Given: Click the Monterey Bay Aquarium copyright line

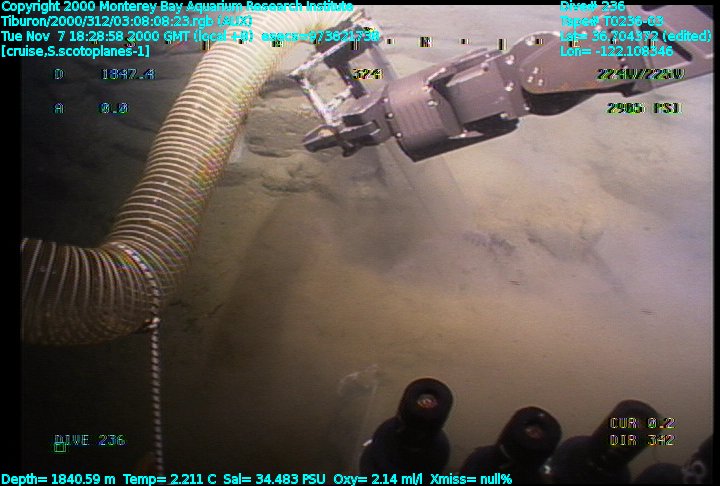Looking at the screenshot, I should point(177,7).
